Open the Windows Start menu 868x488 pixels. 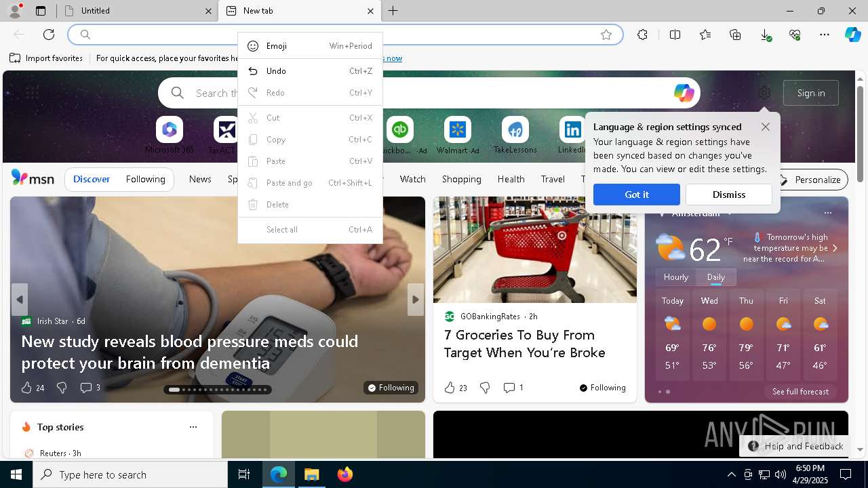(16, 474)
